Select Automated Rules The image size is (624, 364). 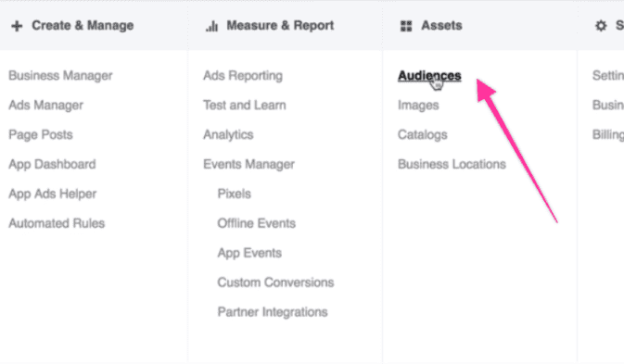pyautogui.click(x=57, y=223)
